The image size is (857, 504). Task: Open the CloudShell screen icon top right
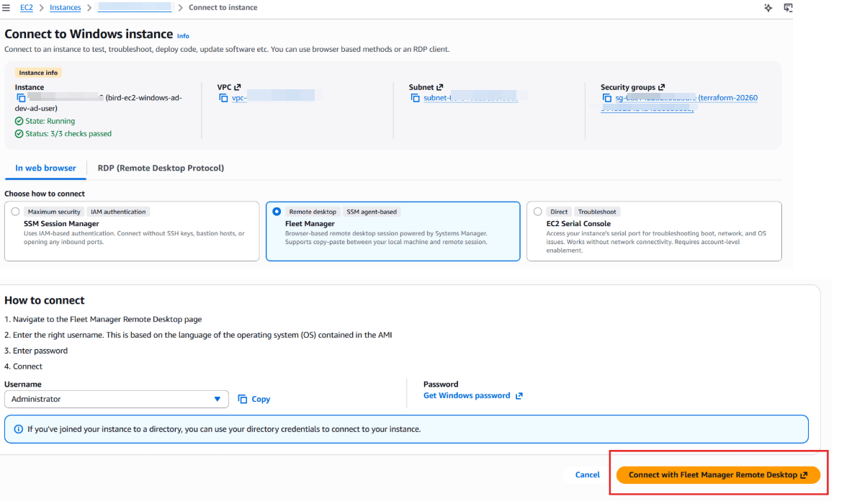click(x=788, y=8)
